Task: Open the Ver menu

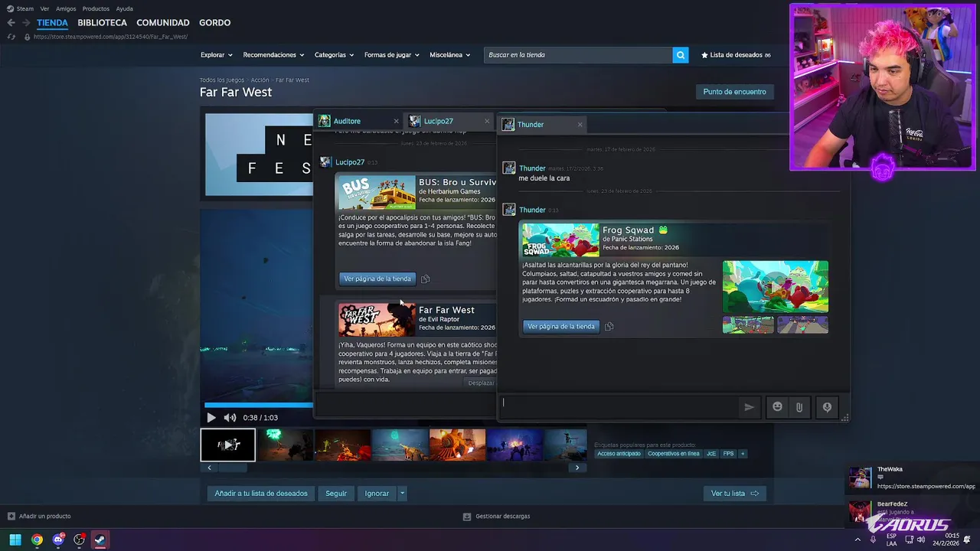Action: click(44, 8)
